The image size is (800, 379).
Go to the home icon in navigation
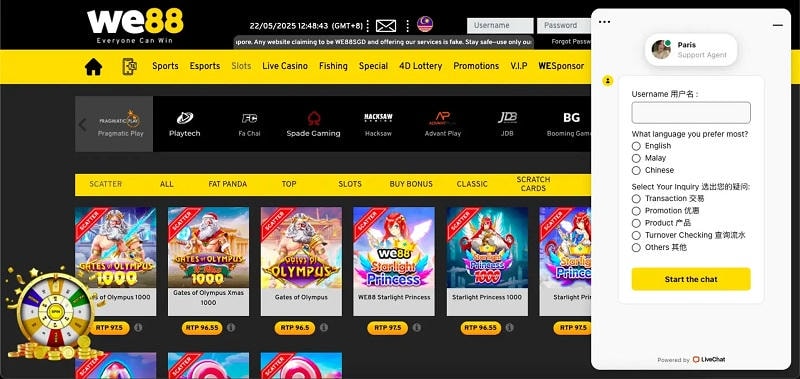[x=93, y=66]
